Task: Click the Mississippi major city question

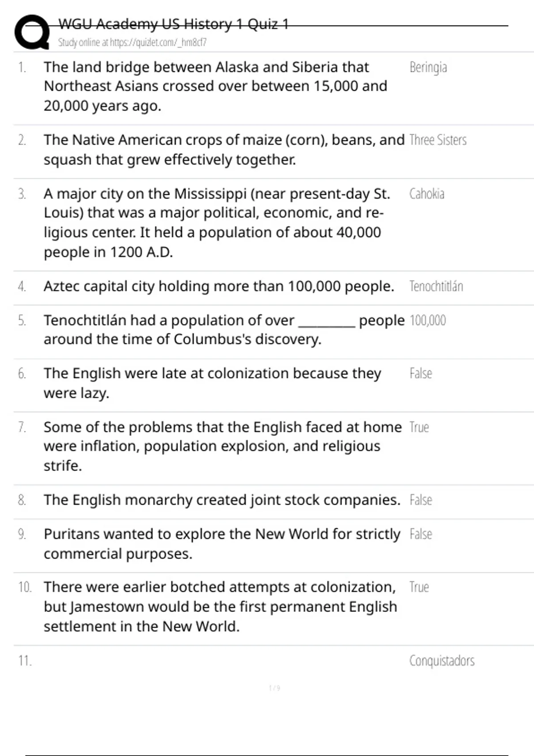Action: pos(217,222)
